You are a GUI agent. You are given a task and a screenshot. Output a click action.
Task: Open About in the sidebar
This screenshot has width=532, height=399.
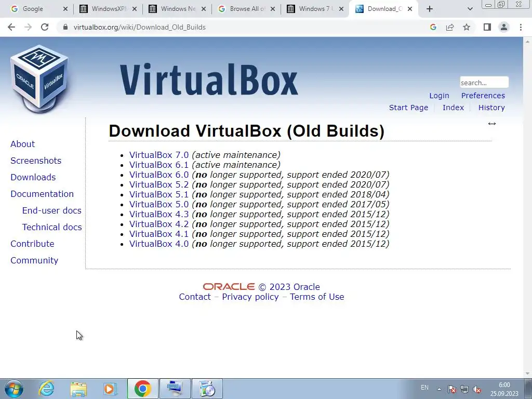coord(23,144)
